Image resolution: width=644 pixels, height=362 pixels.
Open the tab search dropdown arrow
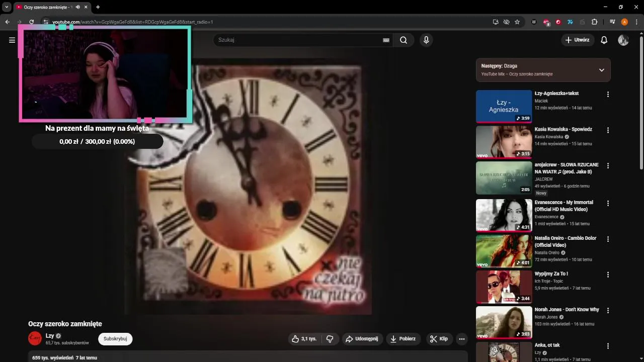[7, 7]
